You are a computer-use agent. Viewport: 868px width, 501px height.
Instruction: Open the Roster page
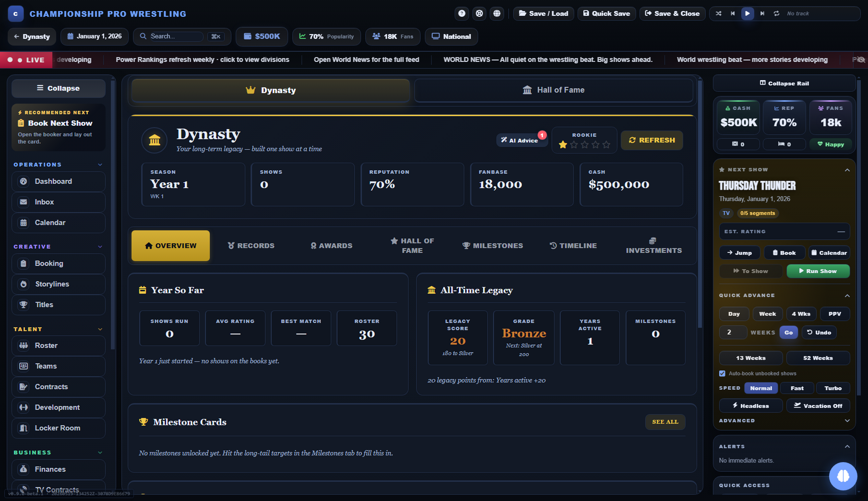58,345
